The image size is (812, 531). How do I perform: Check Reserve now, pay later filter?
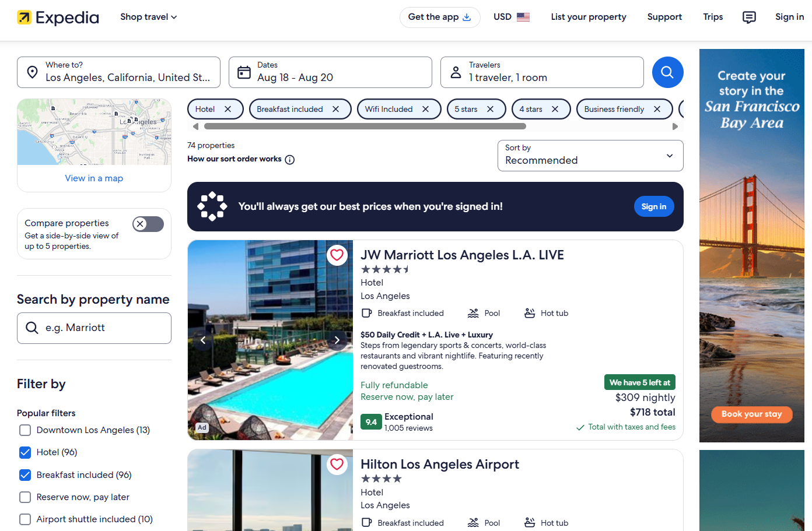tap(25, 497)
